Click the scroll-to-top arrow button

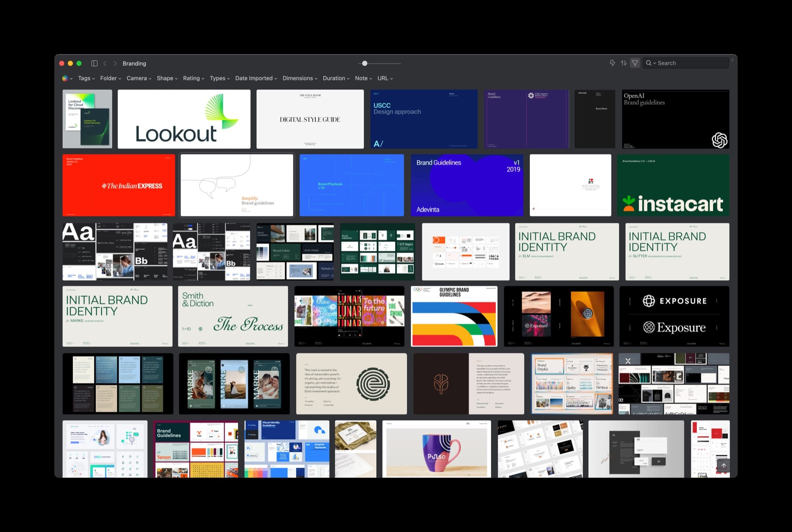pos(723,465)
